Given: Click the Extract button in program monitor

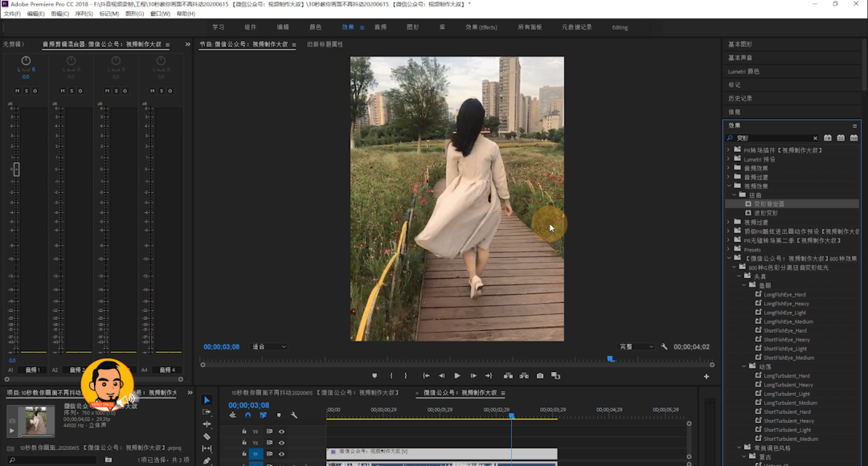Looking at the screenshot, I should (524, 376).
